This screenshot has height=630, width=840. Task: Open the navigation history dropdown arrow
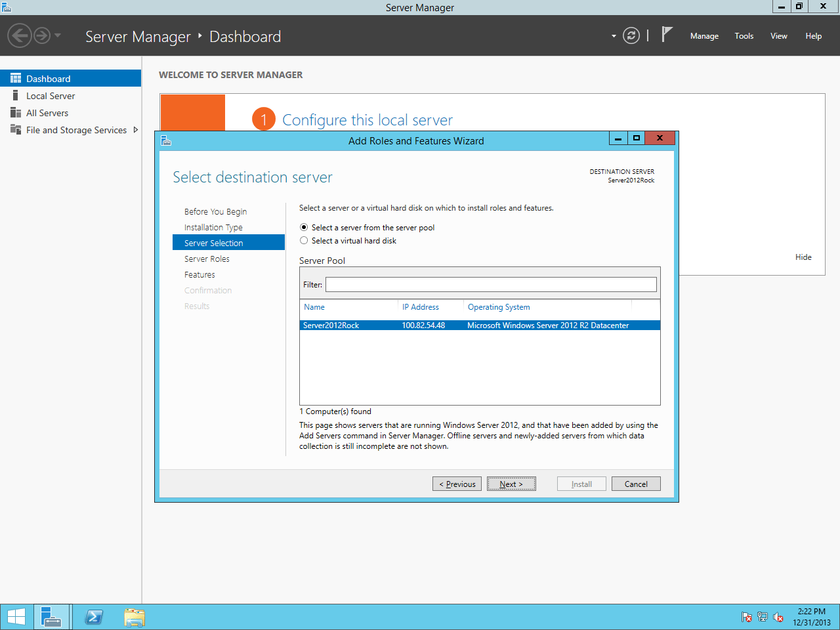[x=58, y=35]
